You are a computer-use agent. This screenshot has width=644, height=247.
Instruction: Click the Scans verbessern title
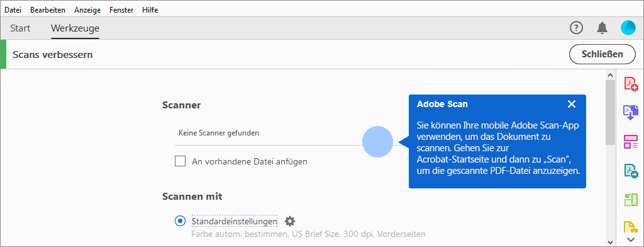click(x=53, y=54)
